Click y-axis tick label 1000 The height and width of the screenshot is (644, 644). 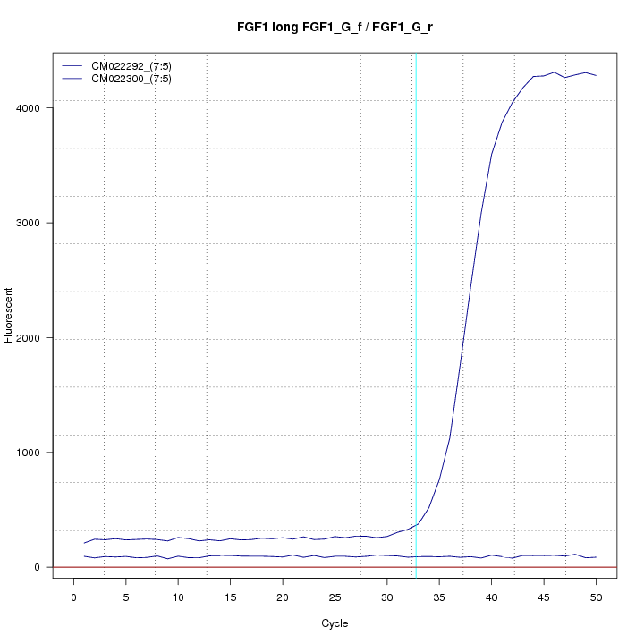29,453
